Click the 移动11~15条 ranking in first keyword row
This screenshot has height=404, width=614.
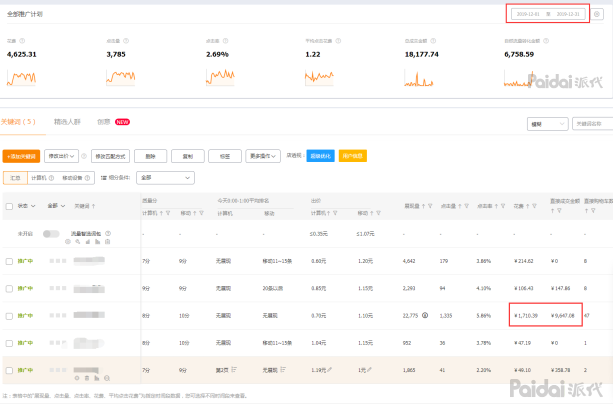click(277, 261)
